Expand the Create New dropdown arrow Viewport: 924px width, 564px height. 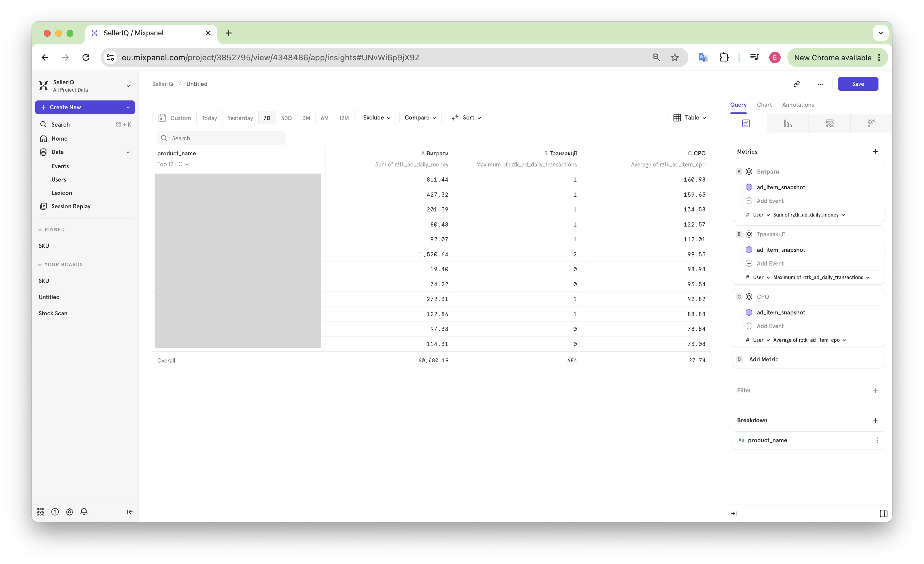tap(128, 107)
